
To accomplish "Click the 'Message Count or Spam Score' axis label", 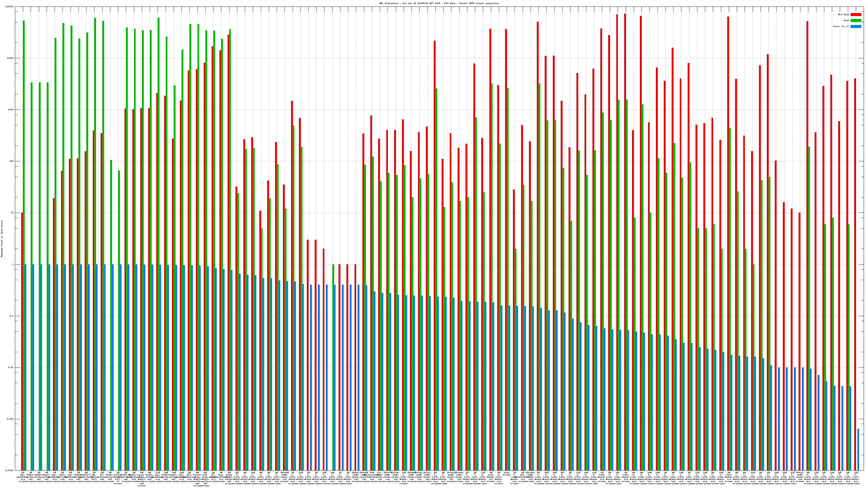I will tap(2, 239).
